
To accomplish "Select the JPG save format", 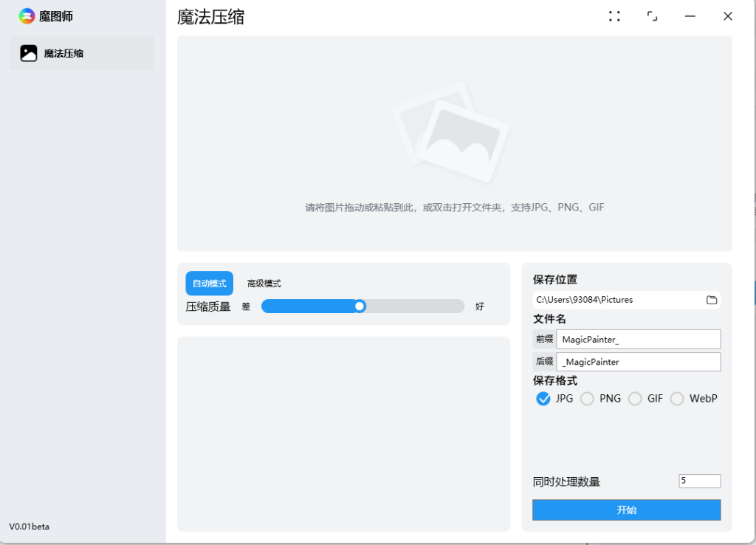I will (543, 398).
